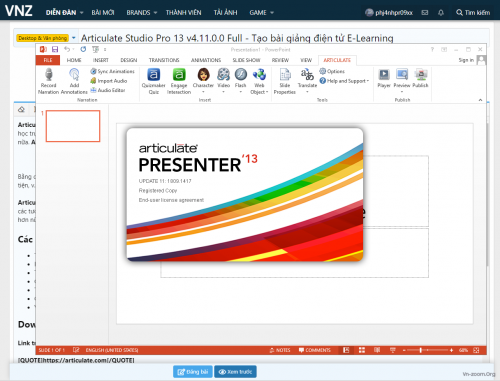Toggle the Notes pane in status bar
The image size is (500, 381).
[x=280, y=350]
